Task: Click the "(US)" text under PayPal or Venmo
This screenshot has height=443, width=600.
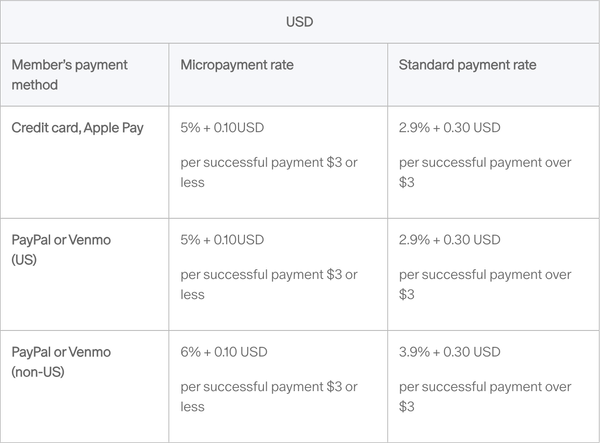Action: tap(24, 259)
